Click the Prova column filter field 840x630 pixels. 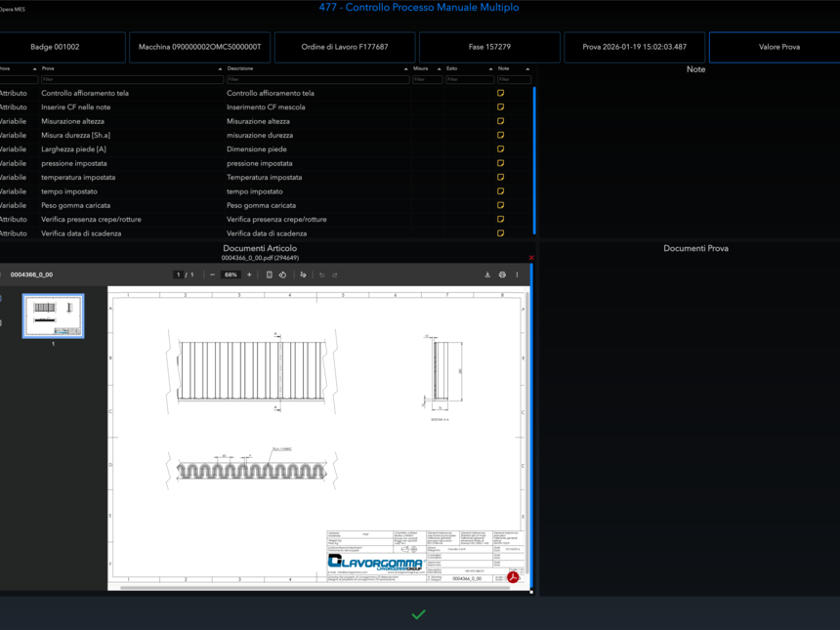pyautogui.click(x=131, y=80)
